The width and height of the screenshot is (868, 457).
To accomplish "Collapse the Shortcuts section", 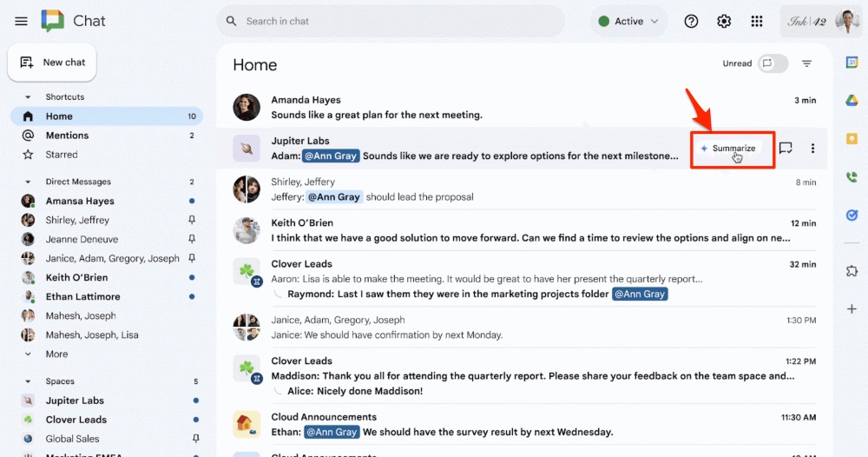I will coord(28,97).
